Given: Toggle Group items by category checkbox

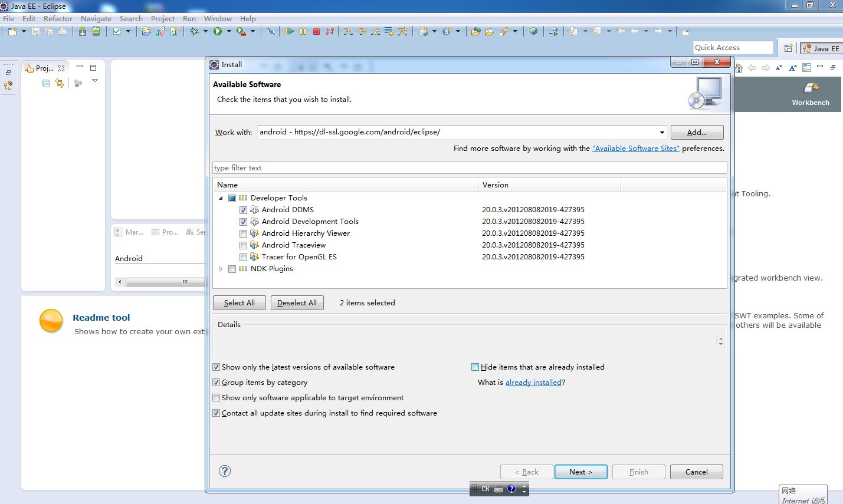Looking at the screenshot, I should [x=217, y=382].
